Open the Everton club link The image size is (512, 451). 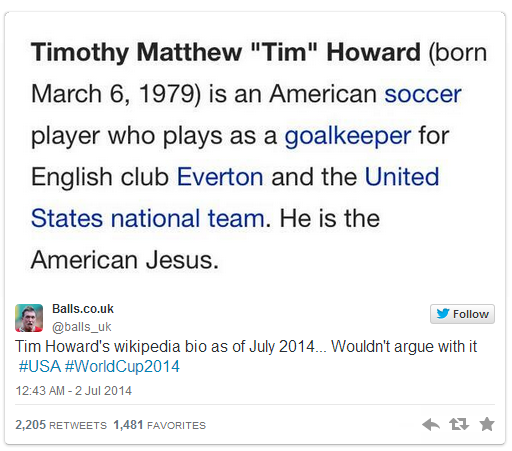click(220, 177)
